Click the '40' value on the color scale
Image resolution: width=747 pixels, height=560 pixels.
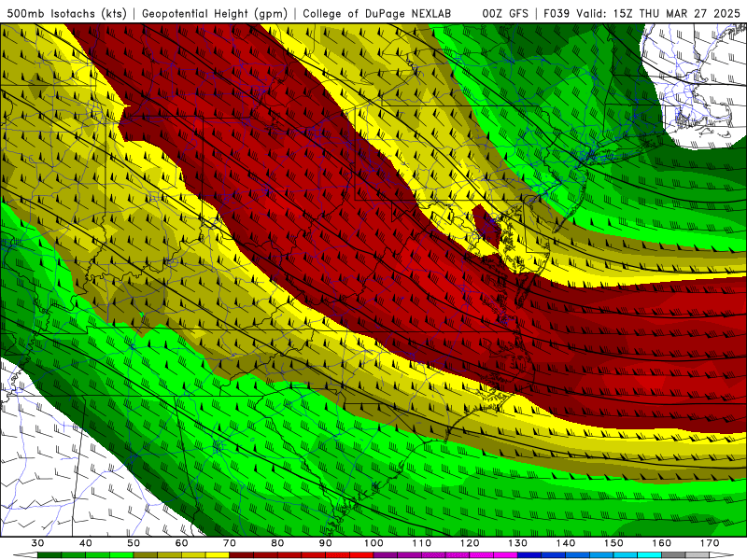pyautogui.click(x=86, y=543)
